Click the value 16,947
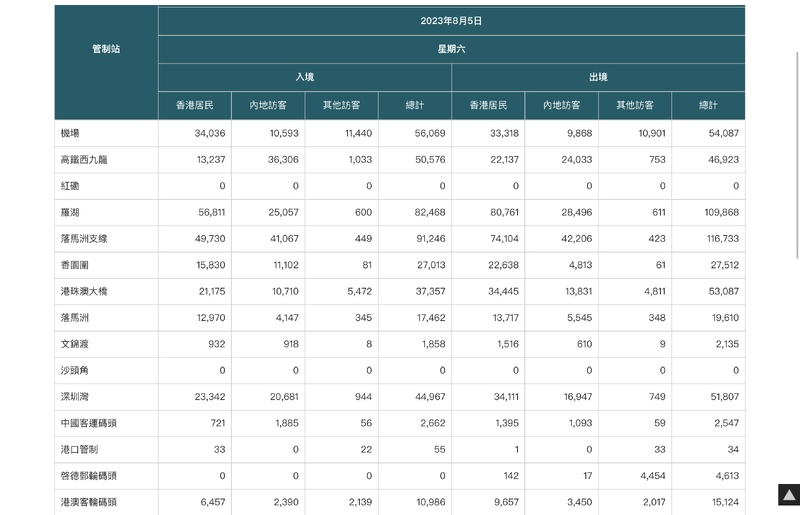 tap(578, 397)
